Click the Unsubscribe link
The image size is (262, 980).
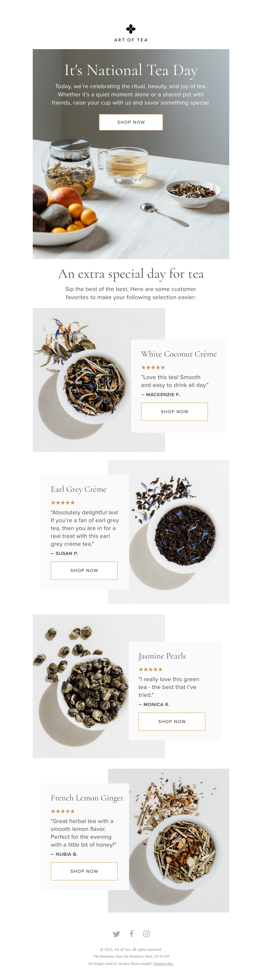(163, 964)
